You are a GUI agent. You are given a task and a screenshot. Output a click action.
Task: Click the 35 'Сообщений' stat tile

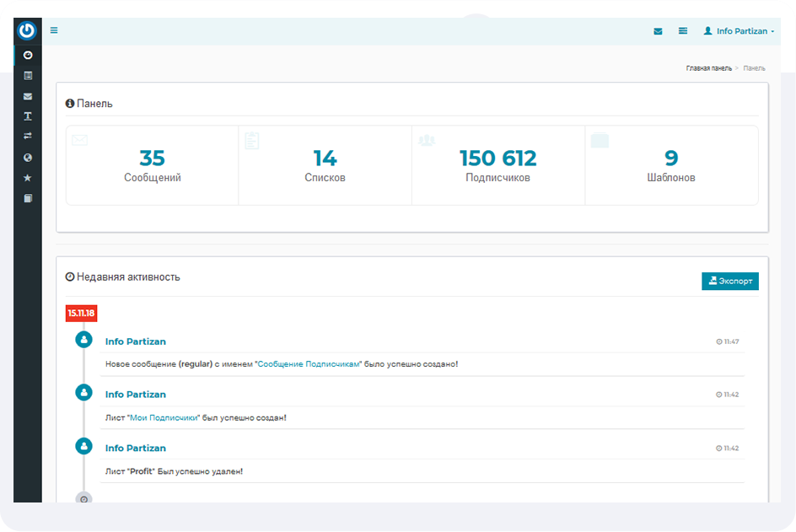tap(153, 166)
